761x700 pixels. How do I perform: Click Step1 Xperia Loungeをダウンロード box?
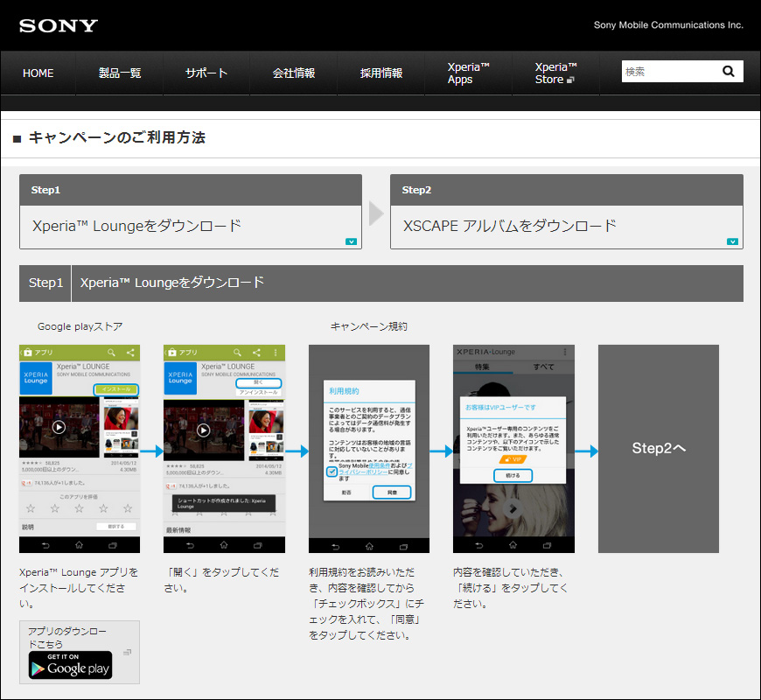pos(191,212)
